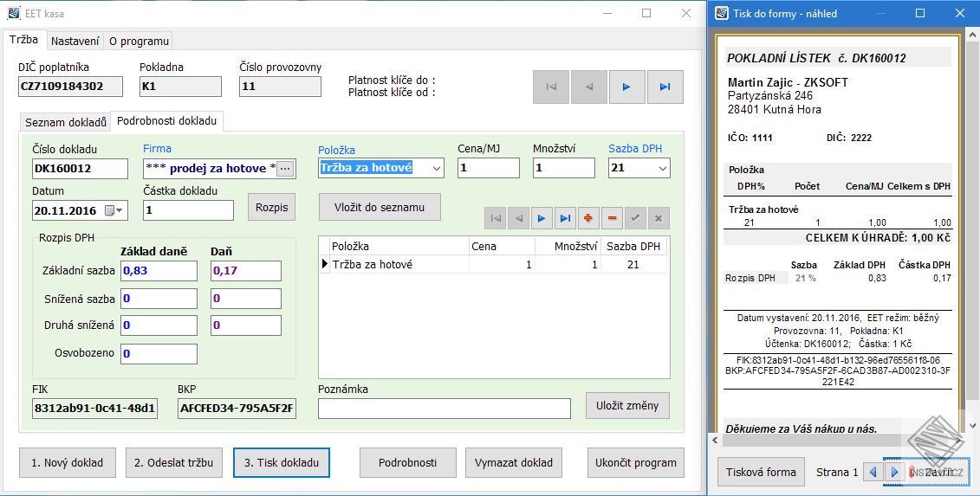
Task: Select the Tržba za hotové grid row
Action: 493,264
